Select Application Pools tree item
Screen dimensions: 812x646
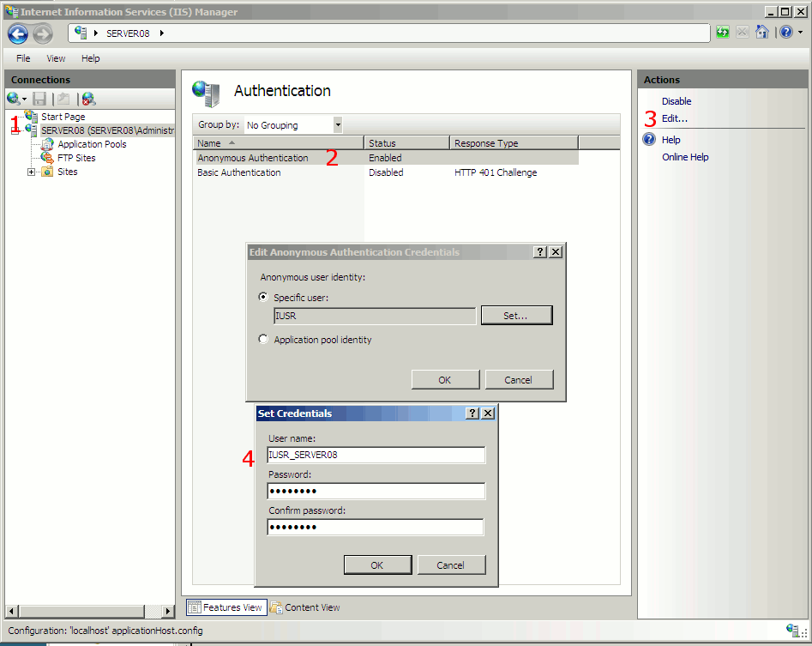pos(93,144)
